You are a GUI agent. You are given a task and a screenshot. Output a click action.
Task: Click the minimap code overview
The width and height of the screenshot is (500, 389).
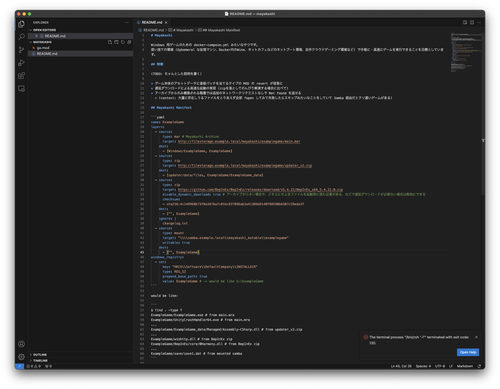point(466,52)
